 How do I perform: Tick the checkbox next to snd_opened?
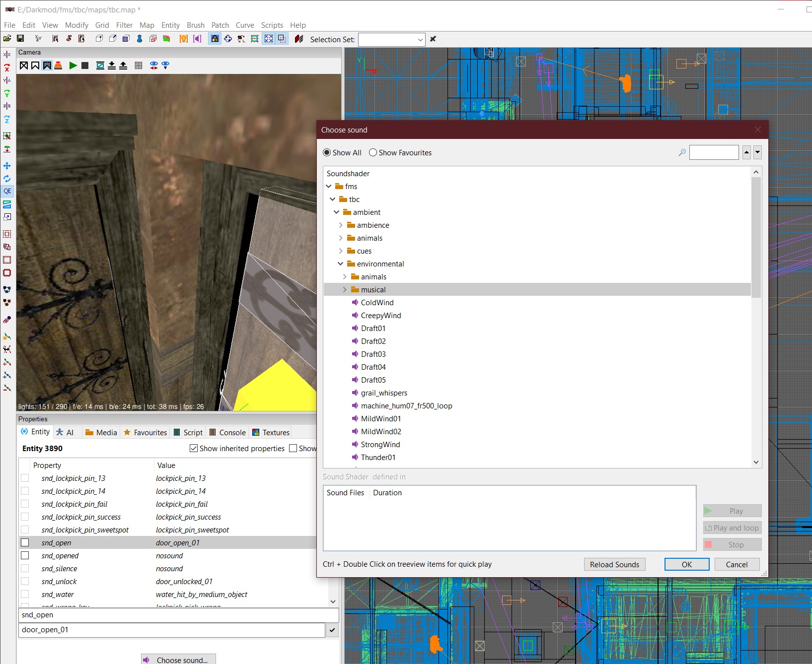(x=25, y=556)
